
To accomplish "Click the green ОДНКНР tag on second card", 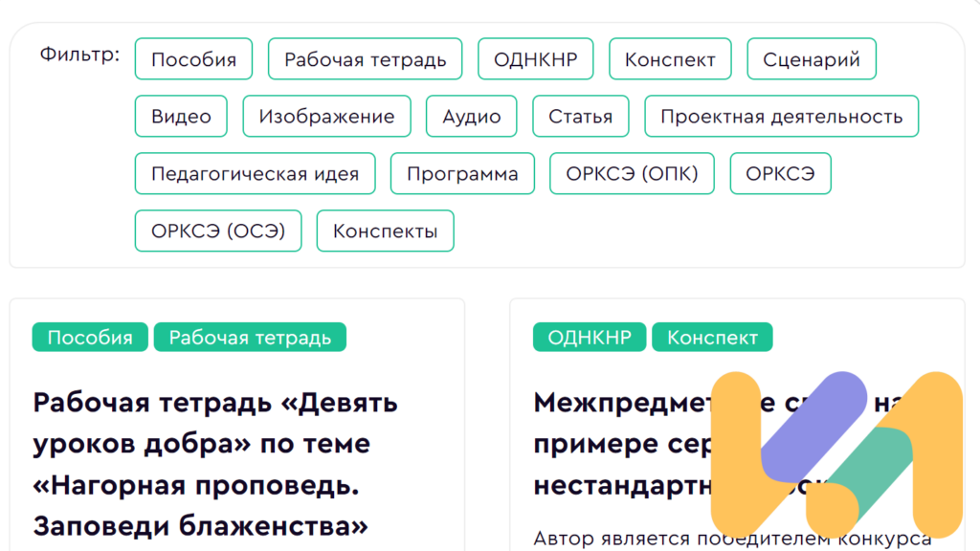I will point(590,338).
